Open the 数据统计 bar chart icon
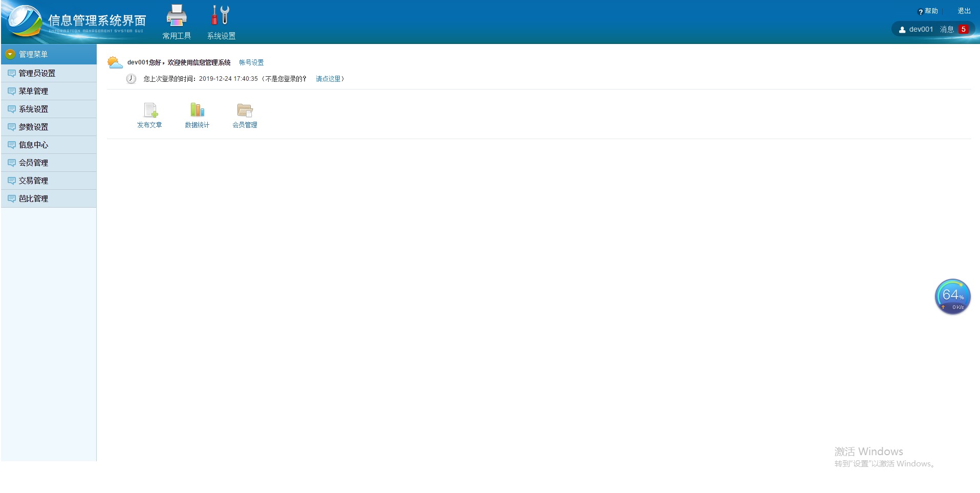The image size is (980, 493). point(197,110)
